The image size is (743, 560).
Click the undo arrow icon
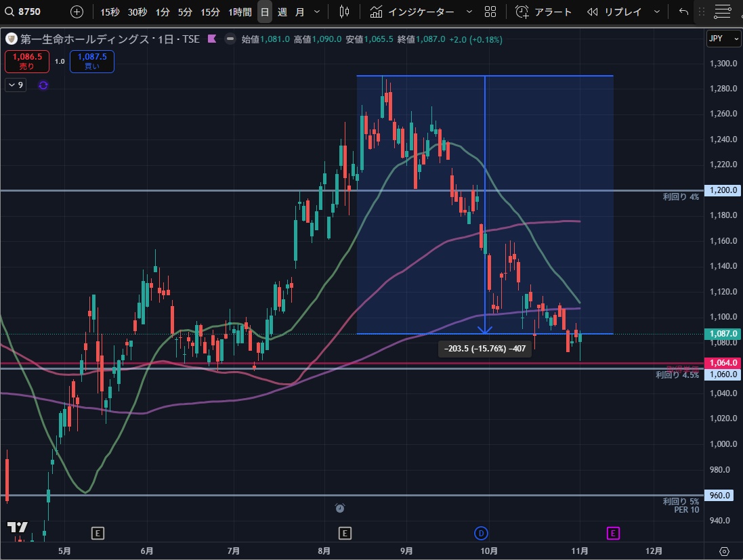683,12
